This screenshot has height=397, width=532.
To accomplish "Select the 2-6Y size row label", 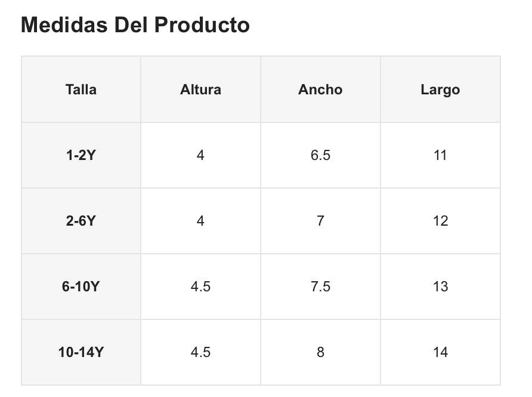I will pos(81,221).
